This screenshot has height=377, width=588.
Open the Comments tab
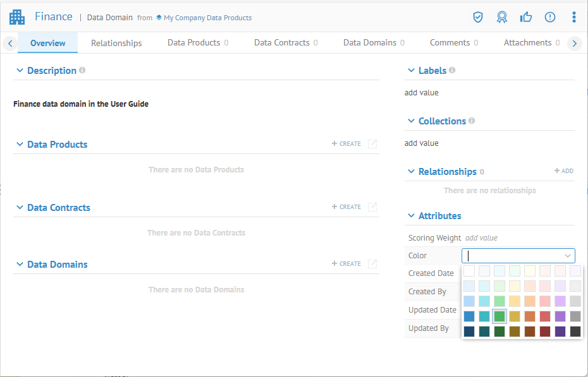(x=450, y=43)
